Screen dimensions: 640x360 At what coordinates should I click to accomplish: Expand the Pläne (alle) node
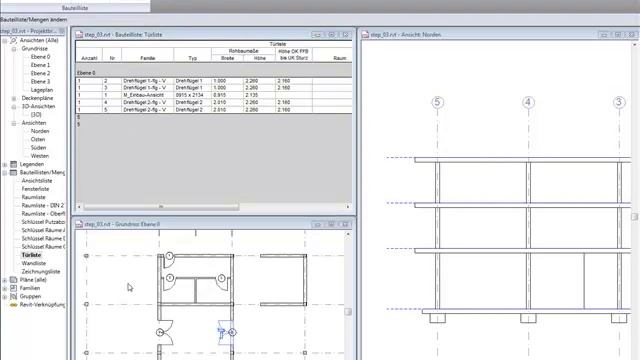click(5, 280)
